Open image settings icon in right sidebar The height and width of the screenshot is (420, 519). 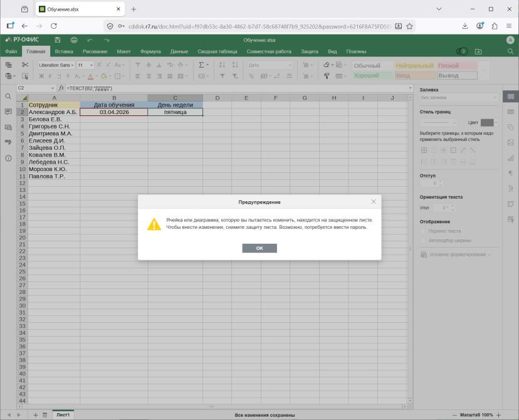(x=511, y=142)
